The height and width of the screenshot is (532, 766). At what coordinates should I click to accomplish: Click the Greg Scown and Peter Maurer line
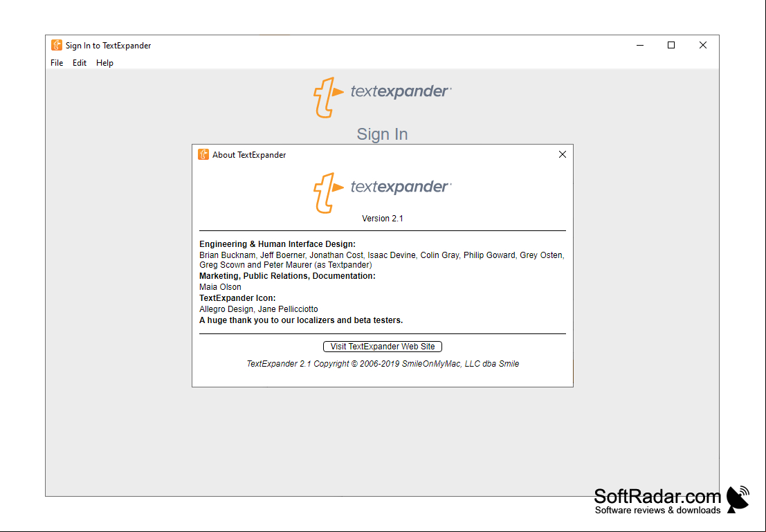[286, 265]
